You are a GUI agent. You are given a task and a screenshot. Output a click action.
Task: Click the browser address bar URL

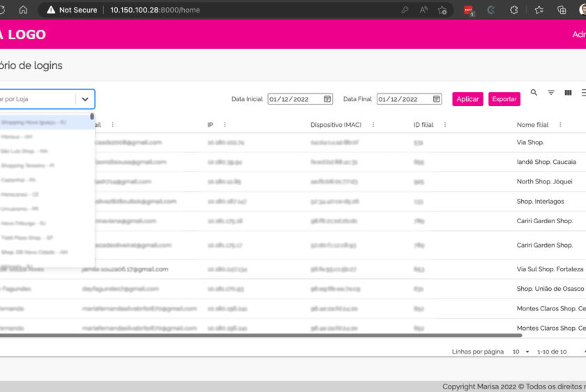point(155,10)
